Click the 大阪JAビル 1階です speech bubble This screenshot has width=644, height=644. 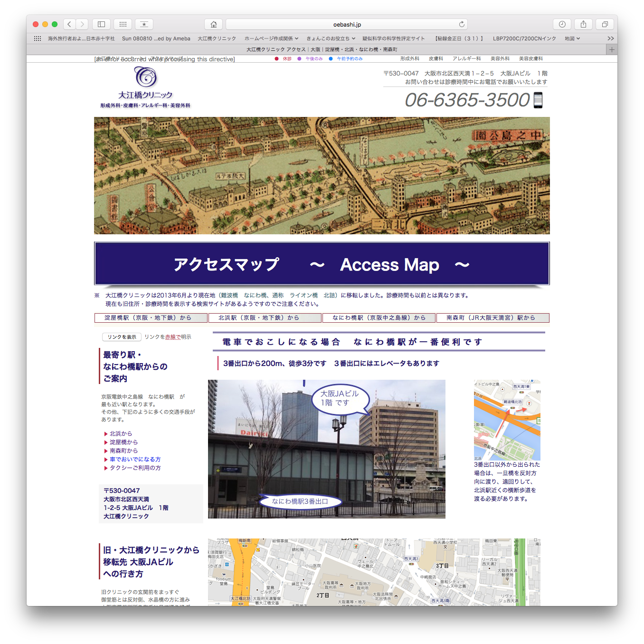[x=341, y=399]
